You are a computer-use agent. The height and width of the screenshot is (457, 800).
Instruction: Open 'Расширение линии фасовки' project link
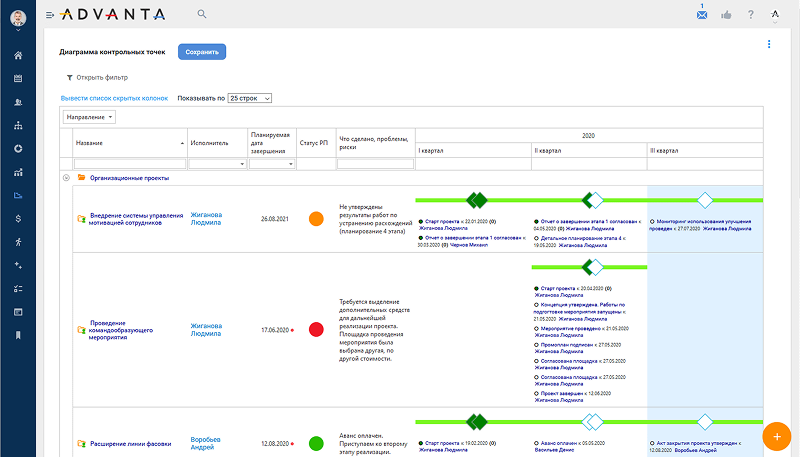(x=131, y=443)
